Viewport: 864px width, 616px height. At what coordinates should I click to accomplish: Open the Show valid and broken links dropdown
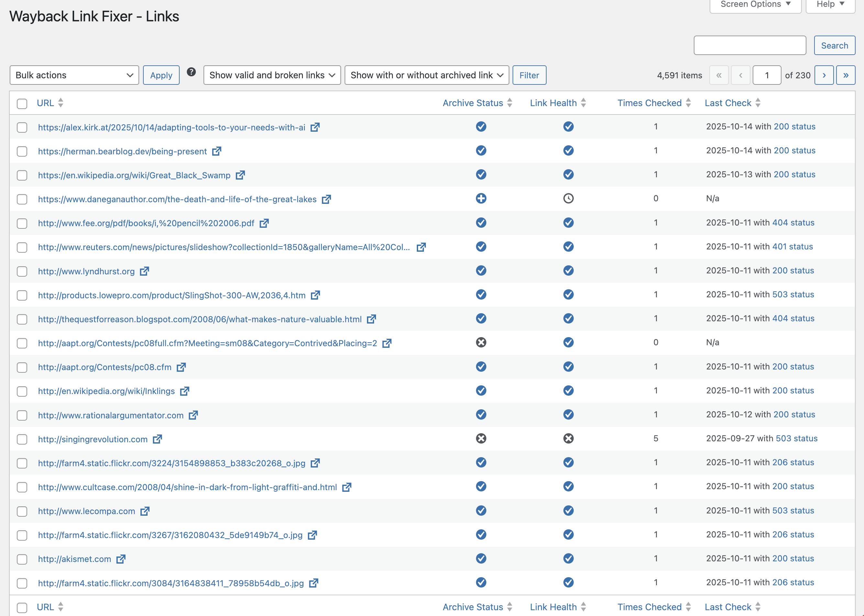tap(271, 75)
